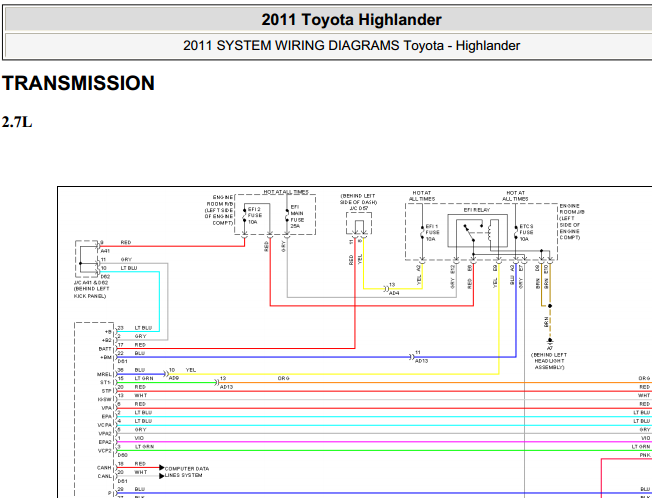Click the "2011 Toyota Highlander" title
Viewport: 652px width, 498px height.
tap(351, 20)
